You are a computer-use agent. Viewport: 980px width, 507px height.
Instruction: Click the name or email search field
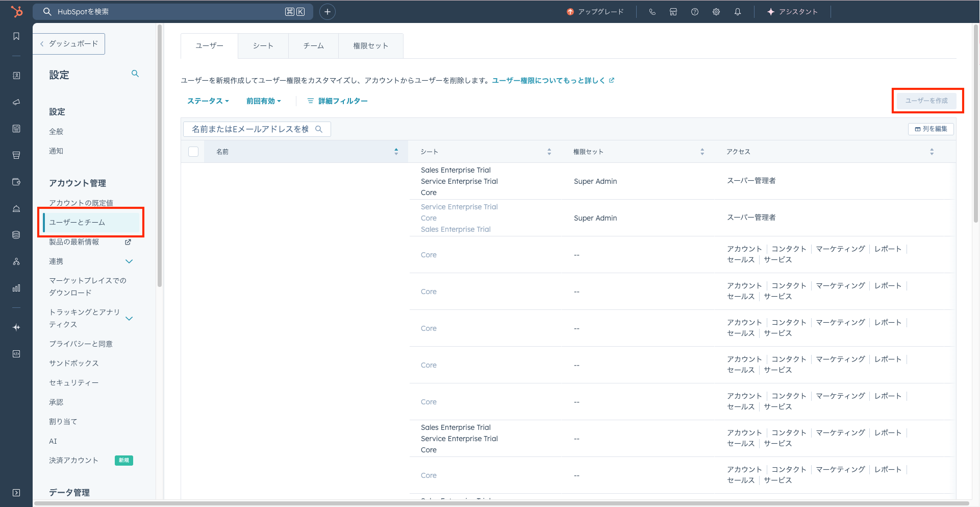tap(250, 129)
